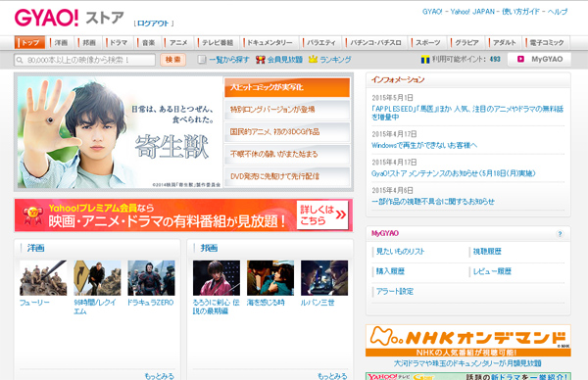Open アラート設定 in MyGYAO panel

pos(395,292)
